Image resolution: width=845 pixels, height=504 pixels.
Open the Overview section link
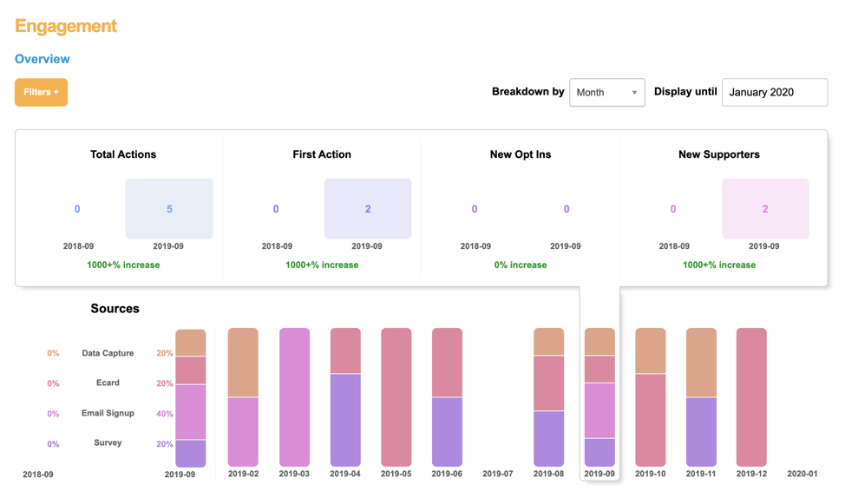[x=43, y=59]
